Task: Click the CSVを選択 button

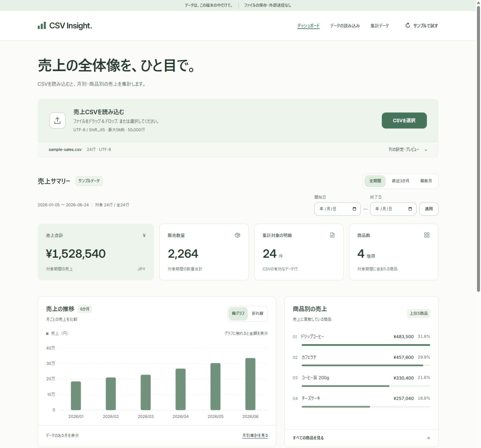Action: click(x=404, y=120)
